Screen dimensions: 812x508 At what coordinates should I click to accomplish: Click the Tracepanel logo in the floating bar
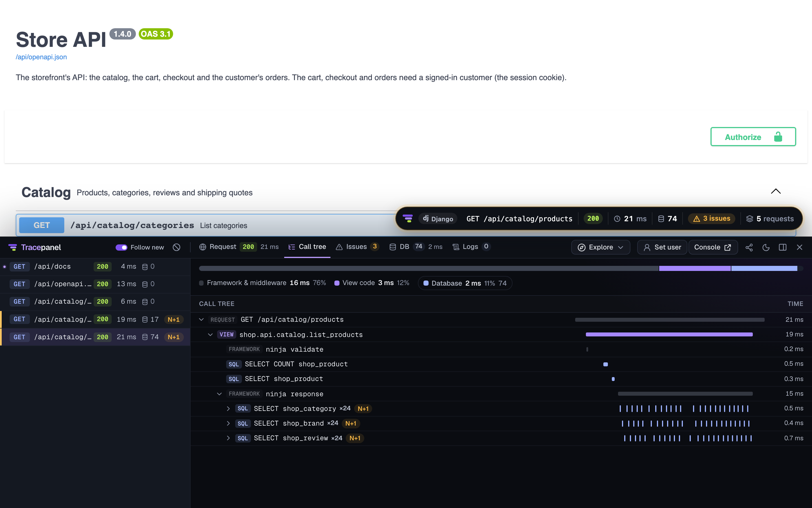pos(408,219)
